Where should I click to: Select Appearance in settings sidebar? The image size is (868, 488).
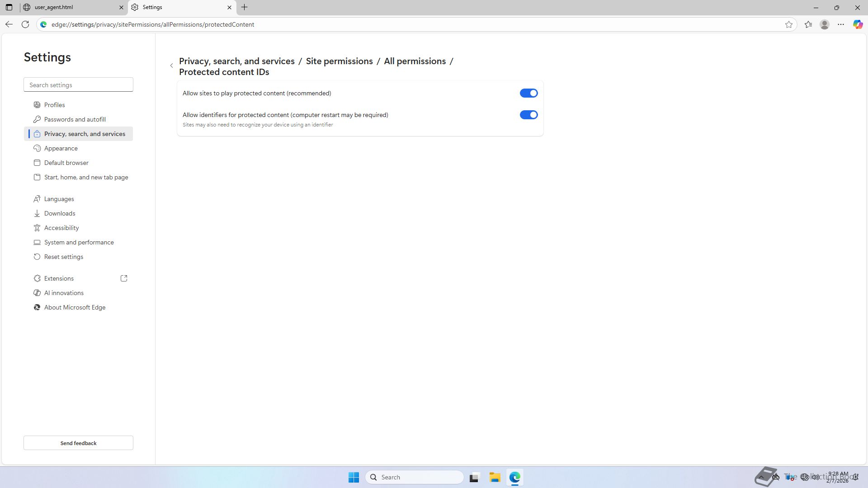coord(61,148)
